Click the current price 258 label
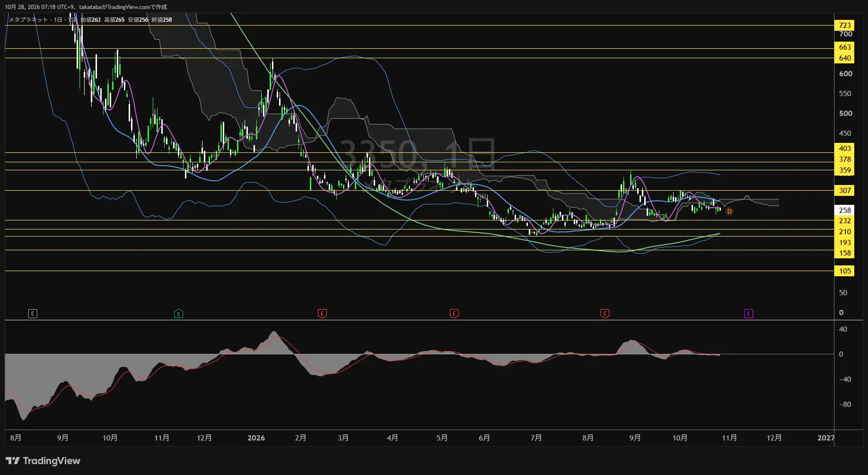Image resolution: width=868 pixels, height=475 pixels. (844, 211)
